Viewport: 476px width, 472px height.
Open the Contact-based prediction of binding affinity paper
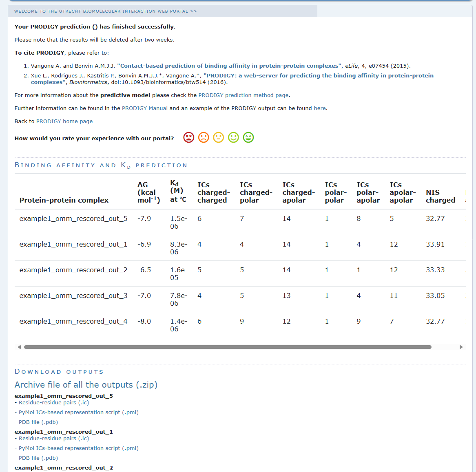230,66
